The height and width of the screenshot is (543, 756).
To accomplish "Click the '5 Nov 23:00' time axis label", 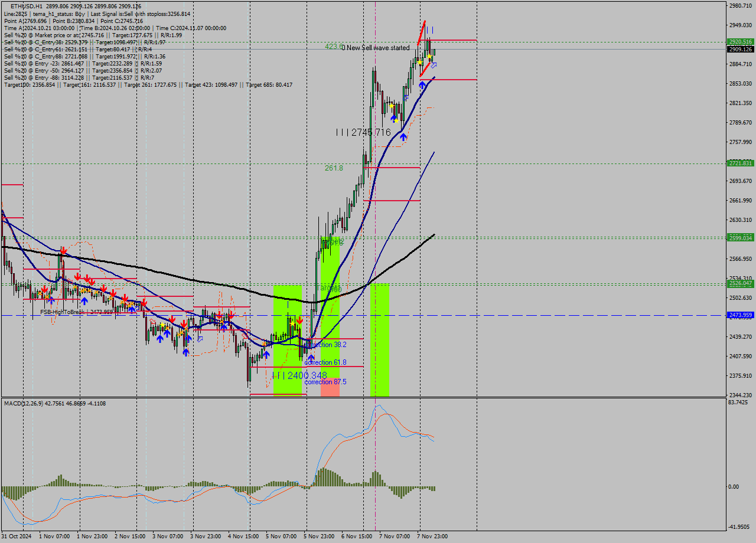I will tap(318, 537).
